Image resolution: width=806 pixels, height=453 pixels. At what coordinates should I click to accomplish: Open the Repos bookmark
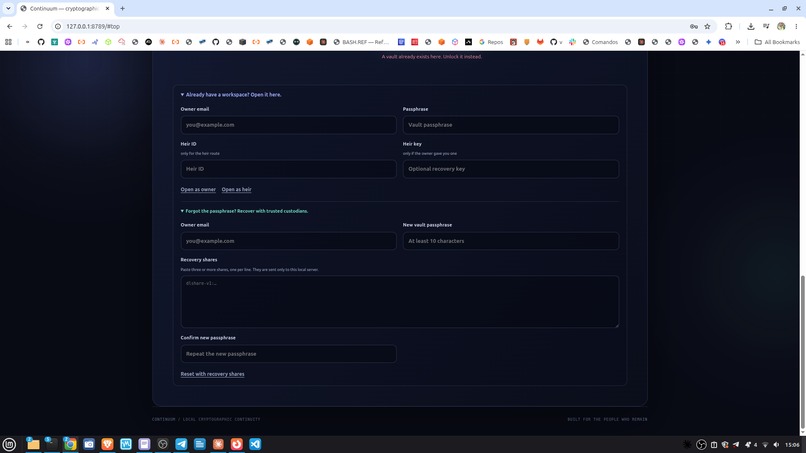(x=490, y=42)
